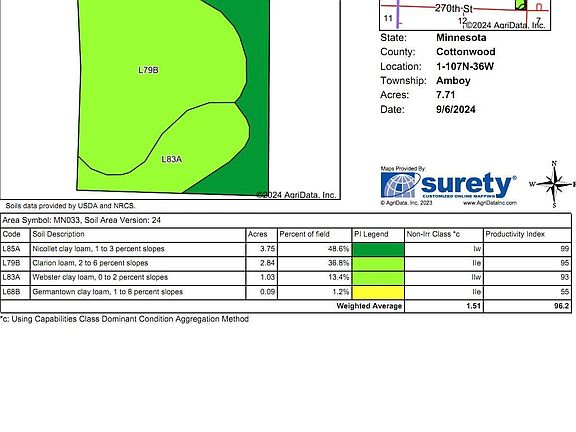The image size is (576, 432).
Task: Click the Weighted Average 96.2 value
Action: click(x=561, y=306)
